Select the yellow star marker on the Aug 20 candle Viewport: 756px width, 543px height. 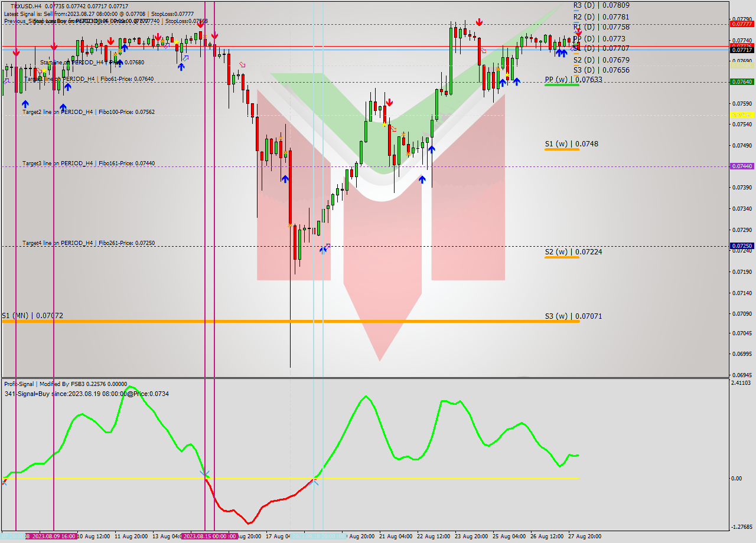click(384, 124)
